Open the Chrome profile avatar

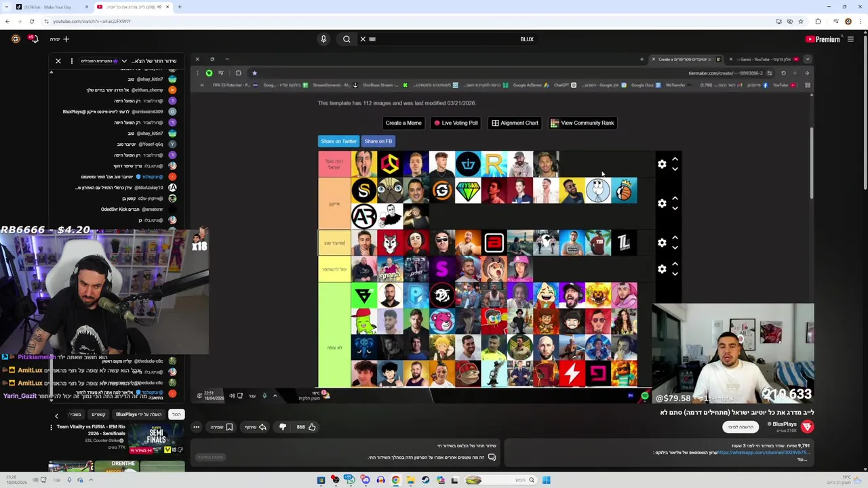click(848, 21)
